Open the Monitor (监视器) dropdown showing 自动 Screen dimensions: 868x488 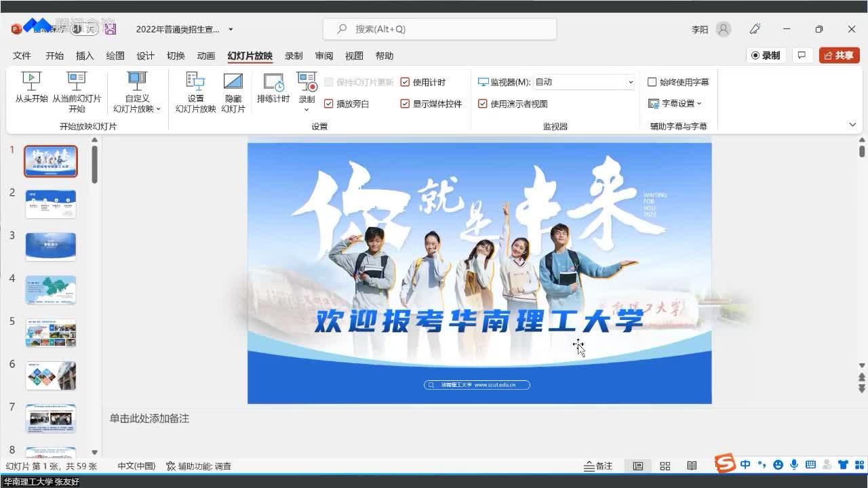pyautogui.click(x=584, y=82)
